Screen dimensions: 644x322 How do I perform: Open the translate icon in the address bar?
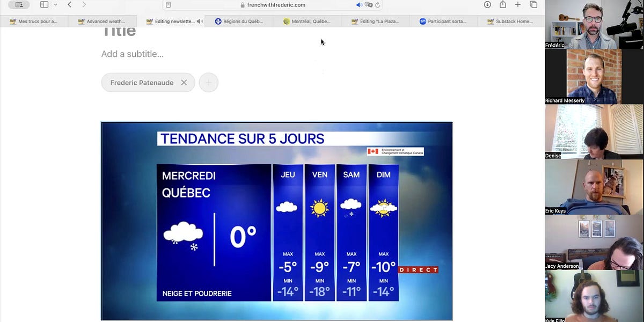point(368,4)
